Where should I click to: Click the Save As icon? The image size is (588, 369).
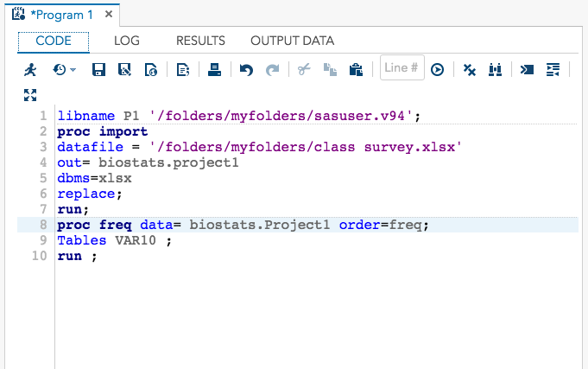pos(124,70)
